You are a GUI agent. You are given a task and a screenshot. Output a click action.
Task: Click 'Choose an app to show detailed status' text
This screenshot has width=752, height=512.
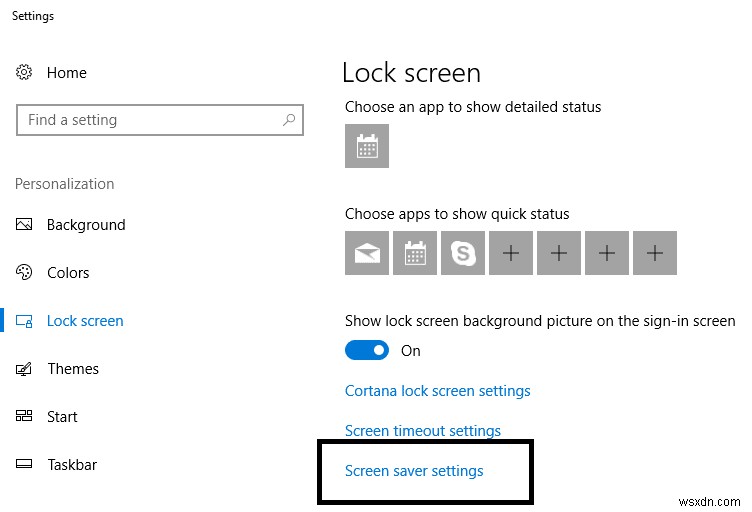473,106
